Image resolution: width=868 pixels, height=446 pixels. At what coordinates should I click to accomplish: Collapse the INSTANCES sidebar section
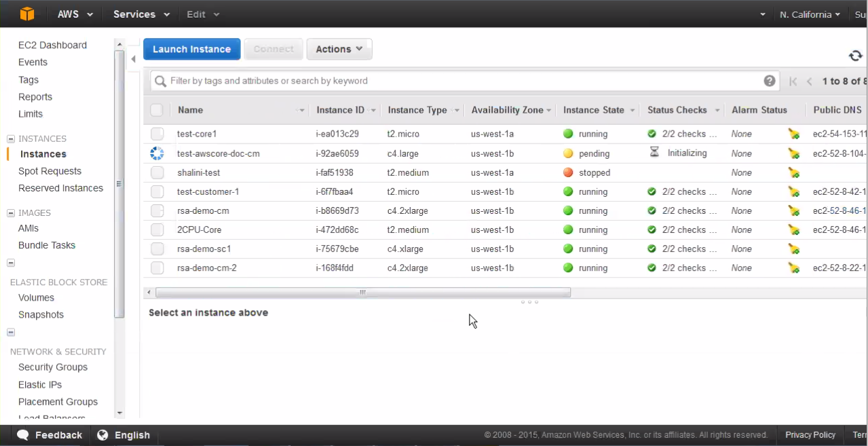click(11, 138)
